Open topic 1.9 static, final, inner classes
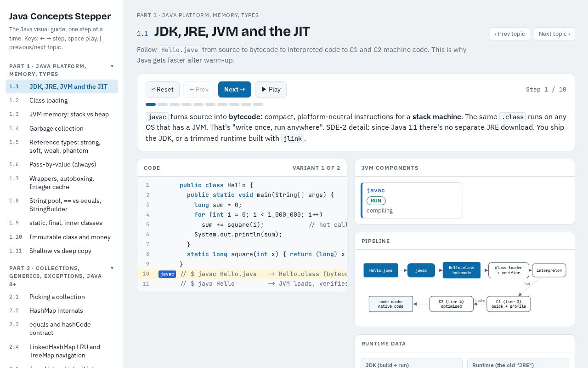This screenshot has height=368, width=588. [62, 223]
